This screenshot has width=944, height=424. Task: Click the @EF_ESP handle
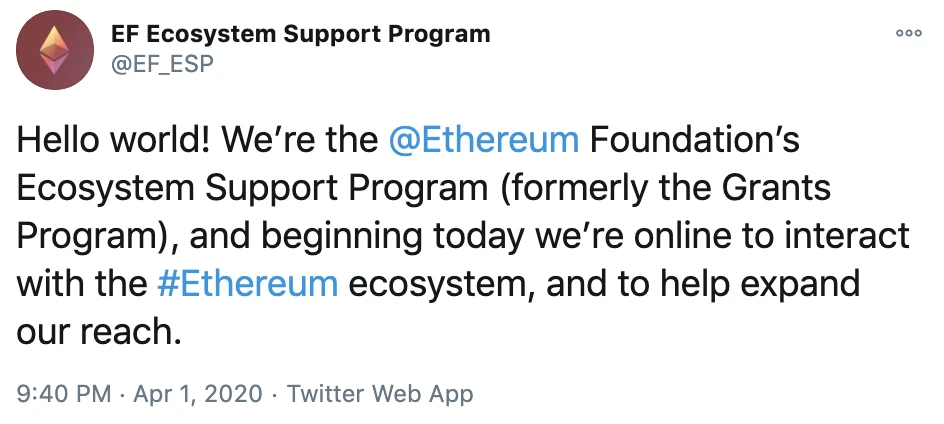[x=163, y=63]
